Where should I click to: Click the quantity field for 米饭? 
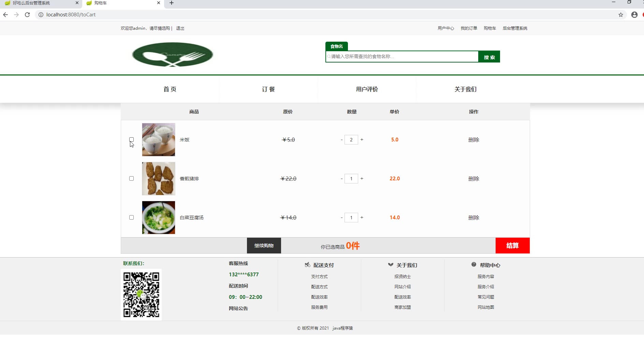pyautogui.click(x=351, y=140)
